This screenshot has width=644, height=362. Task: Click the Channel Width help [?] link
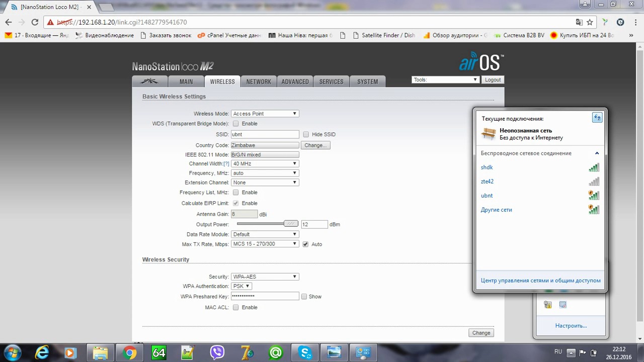(226, 164)
